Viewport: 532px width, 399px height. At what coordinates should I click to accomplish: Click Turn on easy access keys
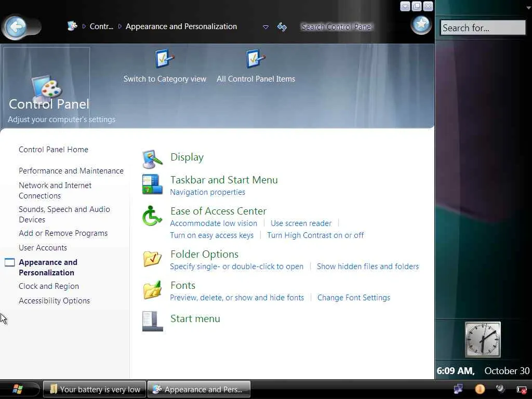coord(212,235)
